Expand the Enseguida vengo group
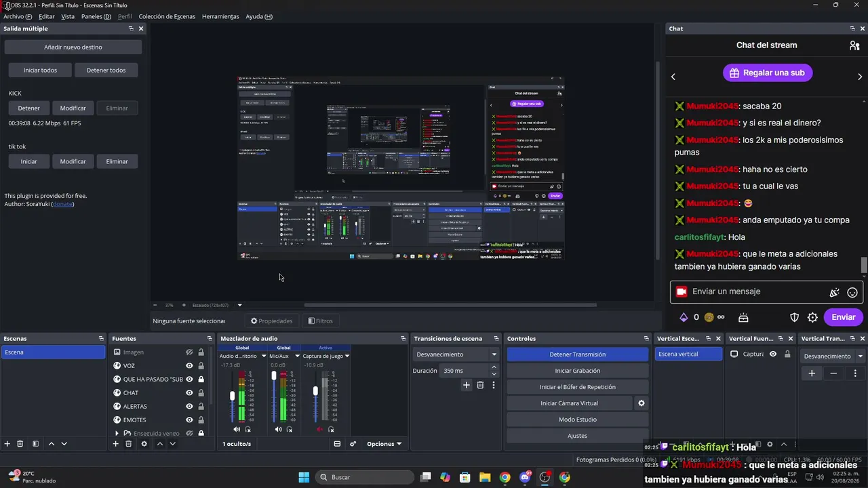Screen dimensions: 868x488 tap(117, 433)
